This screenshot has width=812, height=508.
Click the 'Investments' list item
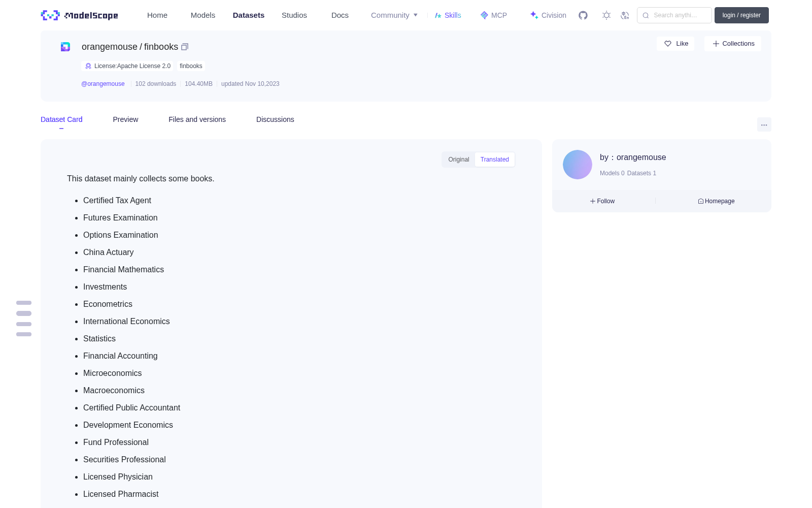(x=105, y=287)
